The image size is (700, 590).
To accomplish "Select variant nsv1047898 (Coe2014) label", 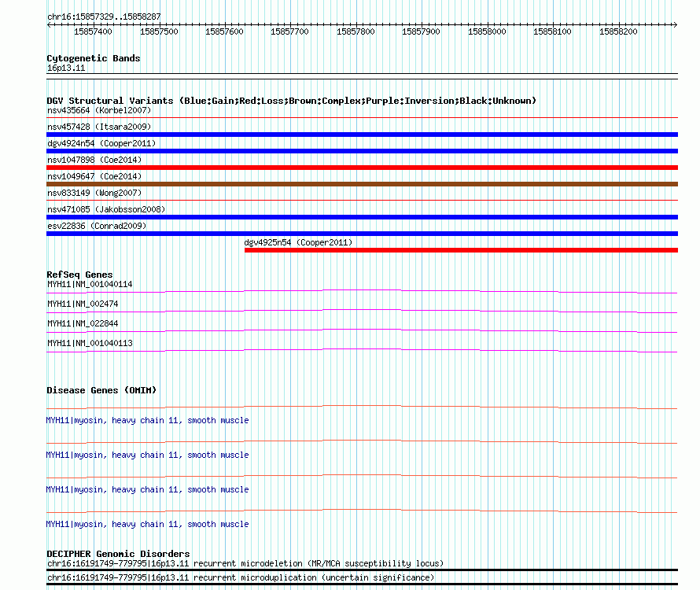I will [94, 160].
